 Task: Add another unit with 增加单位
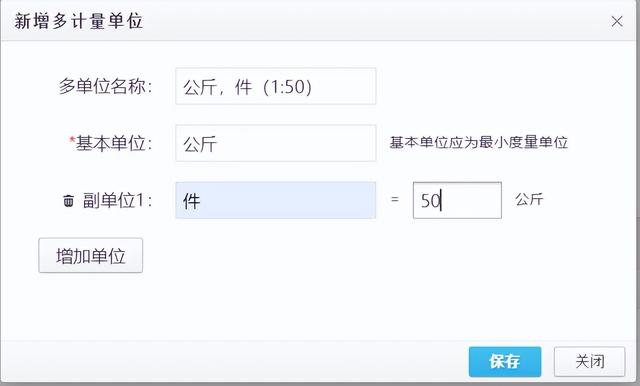[91, 256]
